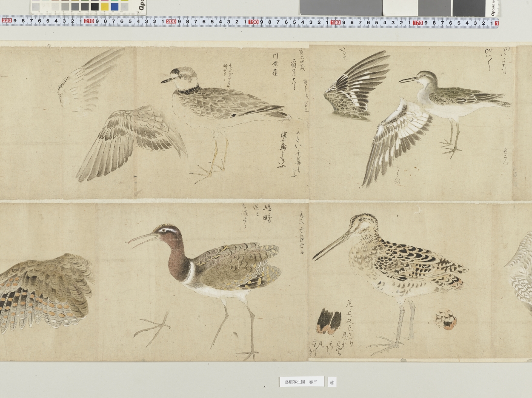Click the "Opcard" text on the color card
The height and width of the screenshot is (398, 532).
pyautogui.click(x=142, y=6)
